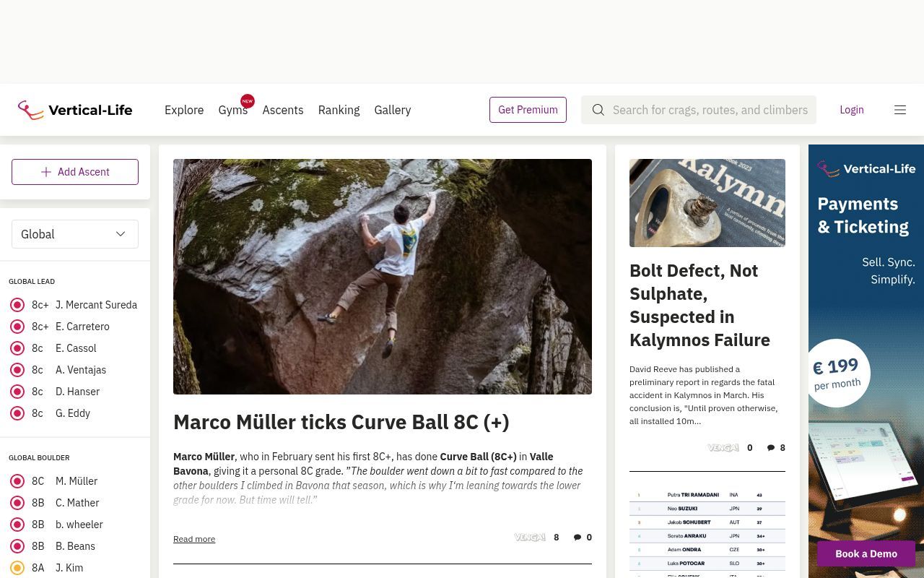The width and height of the screenshot is (924, 578).
Task: Click the plus icon in Add Ascent
Action: coord(46,172)
